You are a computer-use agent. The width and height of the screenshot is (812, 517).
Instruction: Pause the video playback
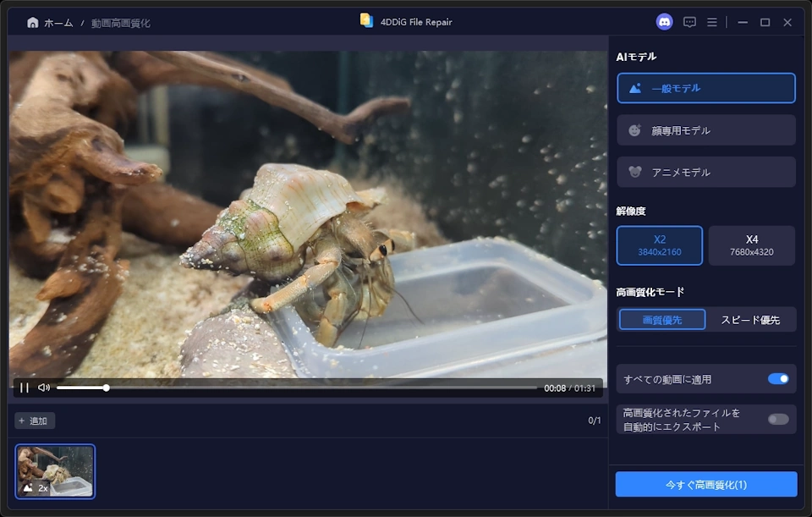point(24,388)
